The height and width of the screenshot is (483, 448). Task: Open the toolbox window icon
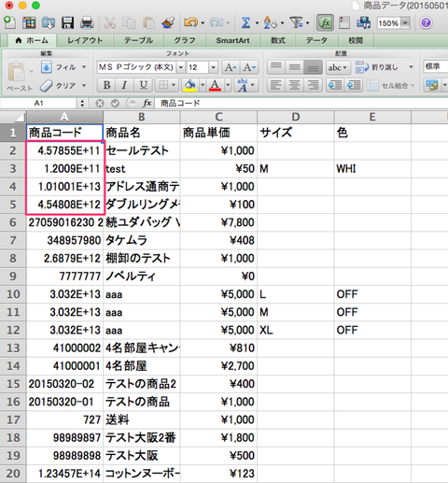coord(344,22)
